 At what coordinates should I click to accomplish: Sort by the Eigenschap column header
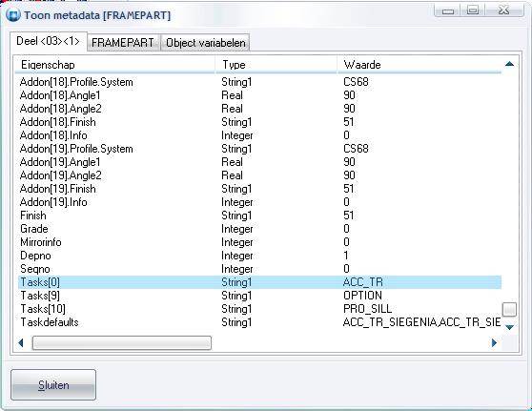point(114,65)
